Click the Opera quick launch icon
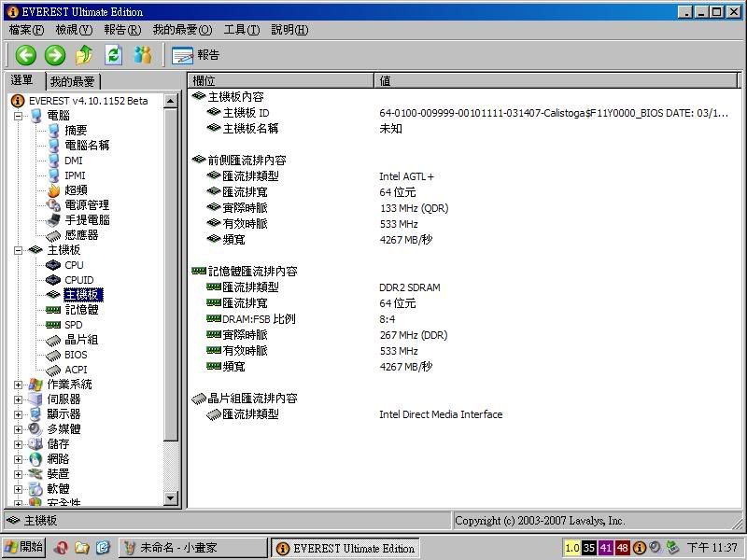The width and height of the screenshot is (747, 560). [61, 548]
